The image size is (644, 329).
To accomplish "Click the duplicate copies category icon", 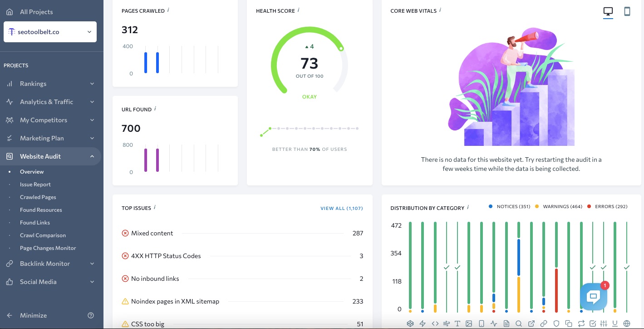I will click(x=569, y=324).
